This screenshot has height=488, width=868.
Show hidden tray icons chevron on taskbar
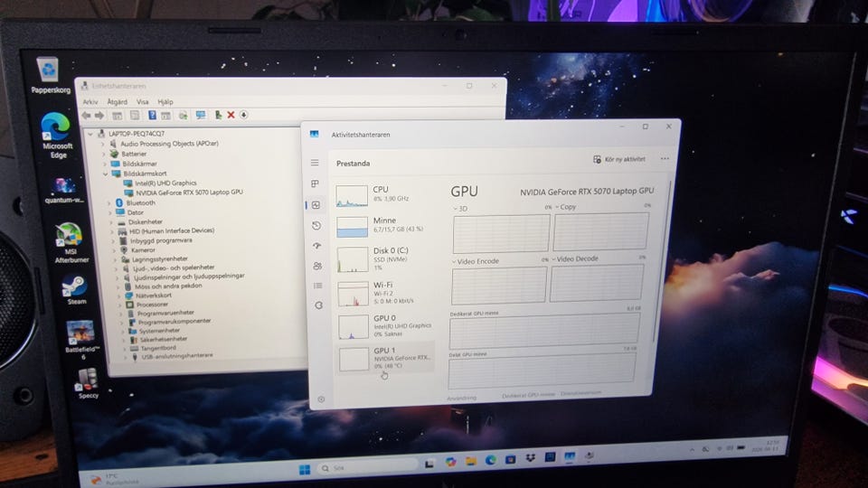point(692,450)
